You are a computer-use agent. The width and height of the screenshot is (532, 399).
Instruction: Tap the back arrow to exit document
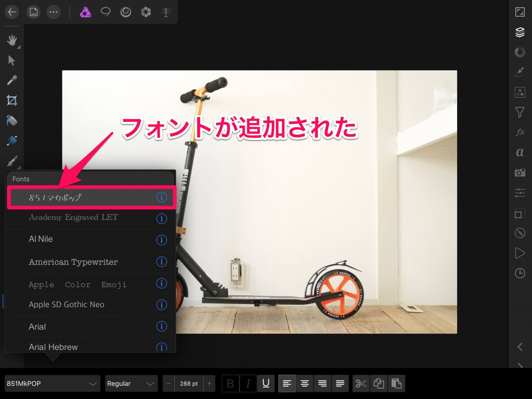pyautogui.click(x=12, y=12)
